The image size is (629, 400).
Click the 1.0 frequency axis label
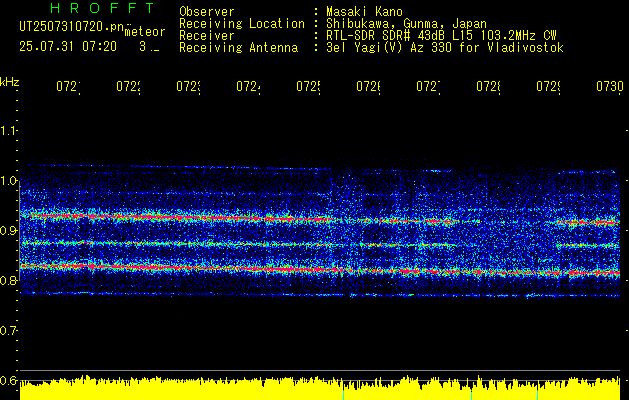8,181
